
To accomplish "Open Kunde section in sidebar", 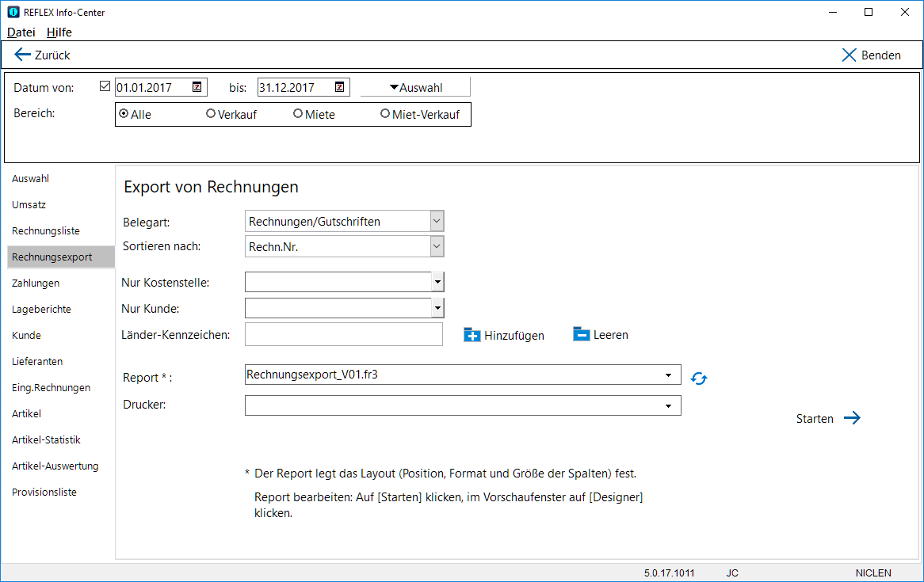I will 26,335.
